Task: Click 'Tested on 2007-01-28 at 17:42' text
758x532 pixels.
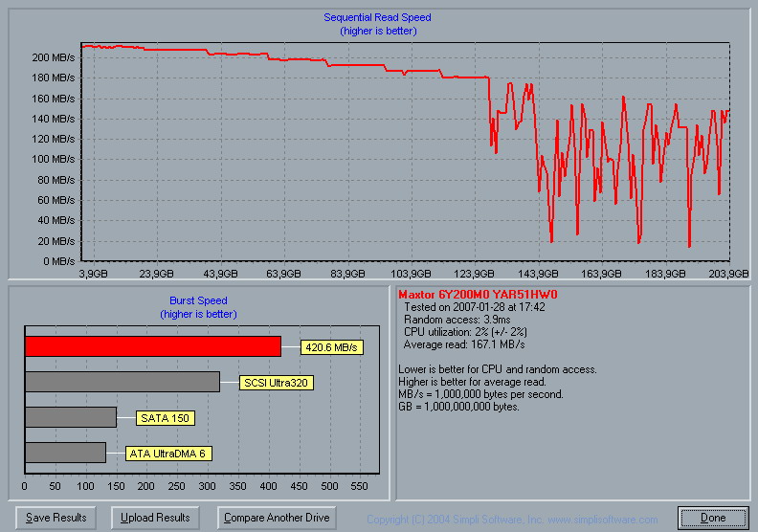Action: (475, 307)
